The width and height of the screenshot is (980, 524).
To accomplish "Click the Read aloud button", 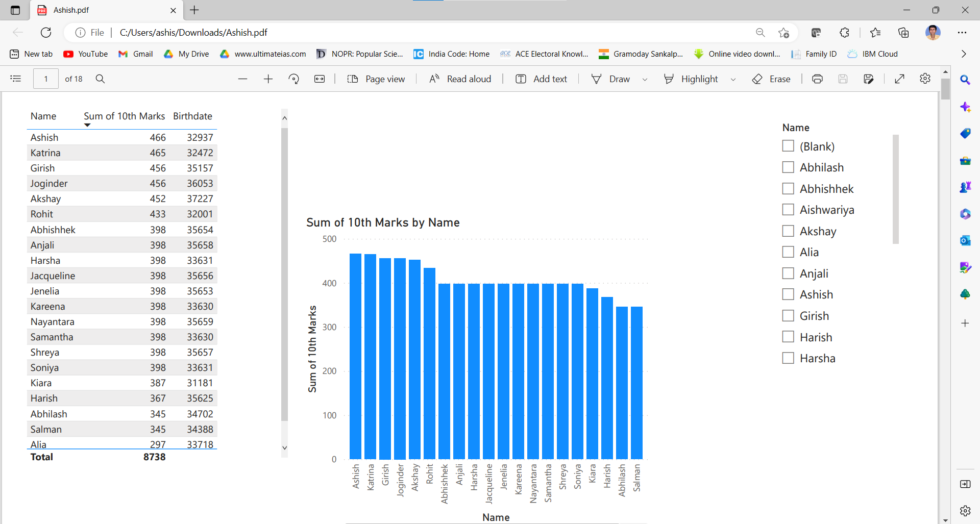I will [x=460, y=79].
